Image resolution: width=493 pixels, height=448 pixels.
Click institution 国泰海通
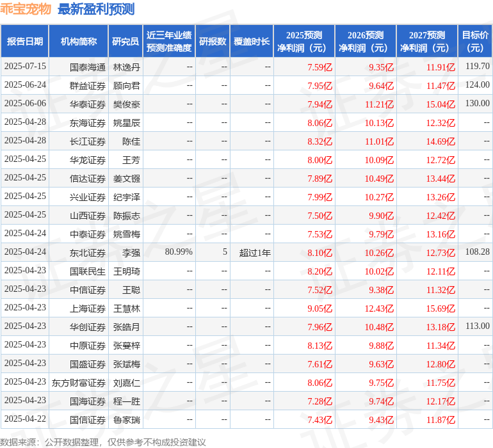[88, 67]
